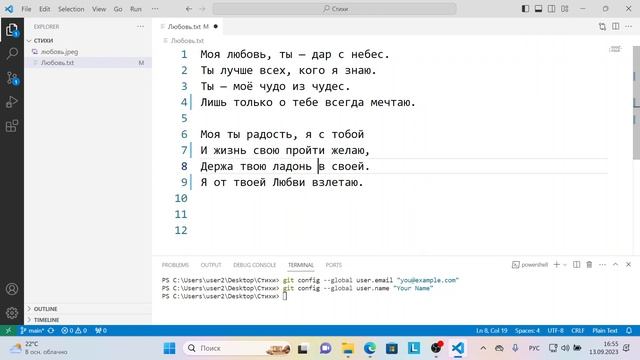Go back with the navigation arrow
The width and height of the screenshot is (640, 360).
pos(189,9)
